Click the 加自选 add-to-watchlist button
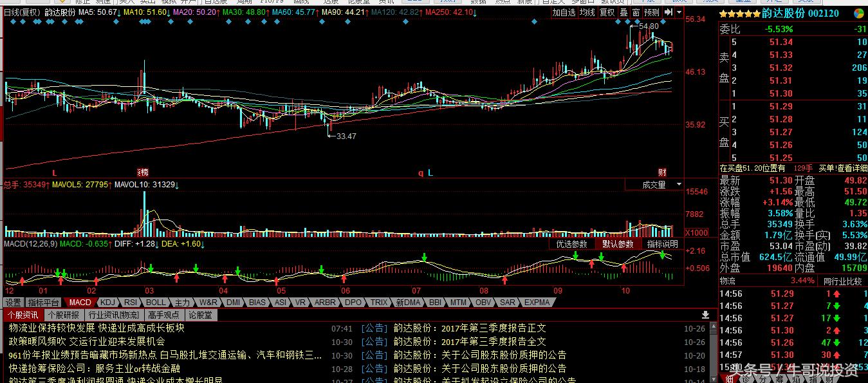Viewport: 868px width, 383px height. 564,12
